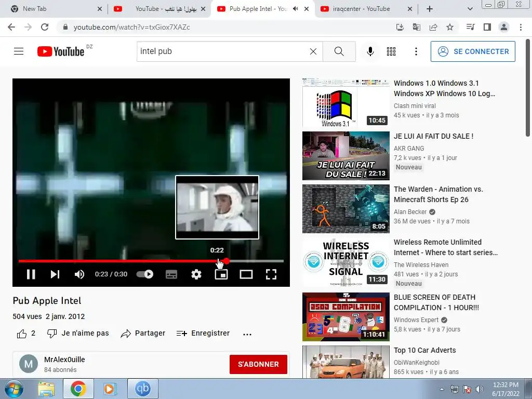532x399 pixels.
Task: Go to the YouTube home logo
Action: (x=61, y=51)
